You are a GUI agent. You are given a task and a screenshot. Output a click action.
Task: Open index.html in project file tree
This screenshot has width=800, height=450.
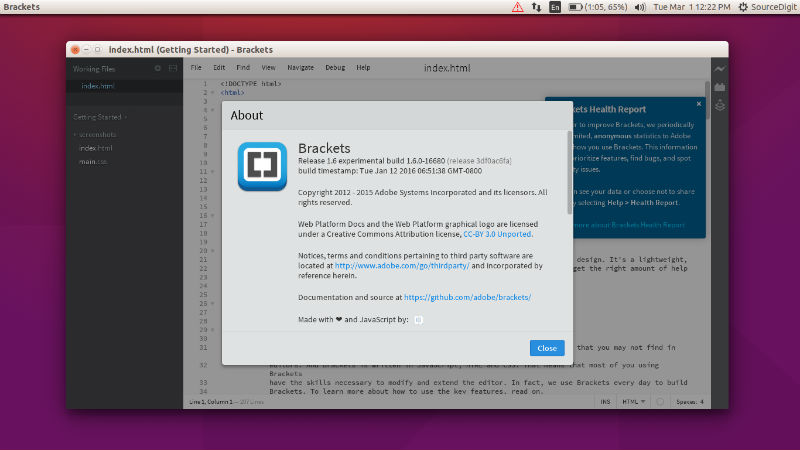click(x=95, y=148)
